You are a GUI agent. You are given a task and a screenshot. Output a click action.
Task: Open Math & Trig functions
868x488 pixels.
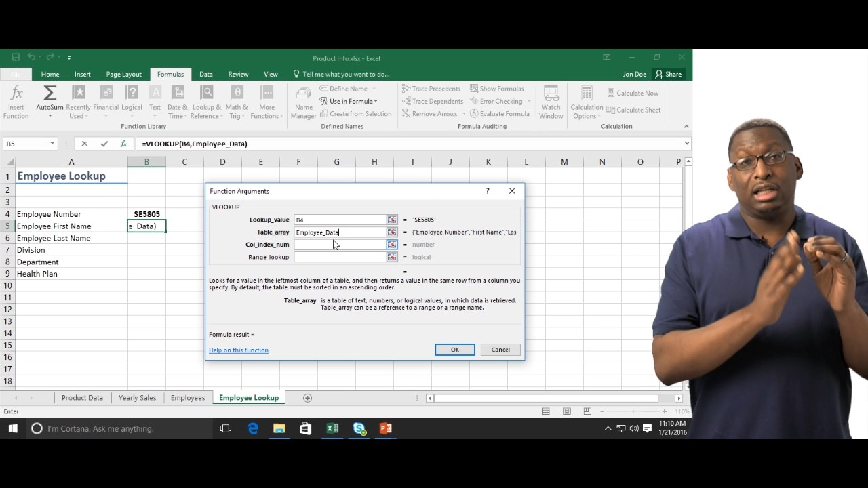coord(237,102)
